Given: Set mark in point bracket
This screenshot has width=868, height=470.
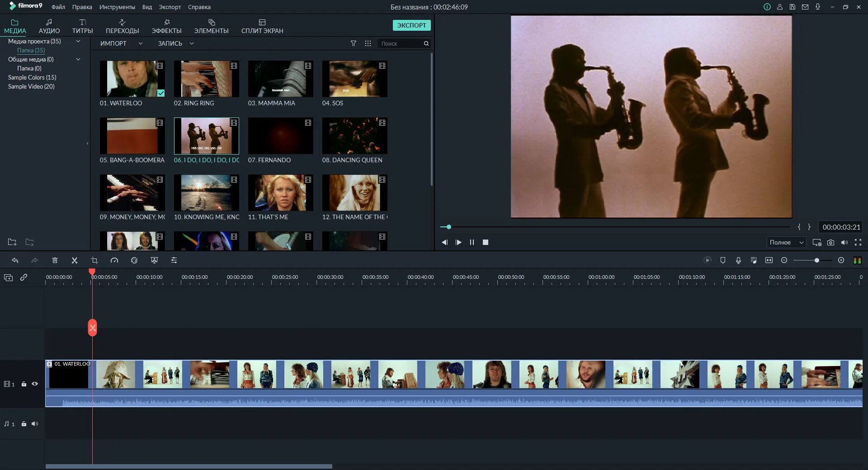Looking at the screenshot, I should pos(799,227).
